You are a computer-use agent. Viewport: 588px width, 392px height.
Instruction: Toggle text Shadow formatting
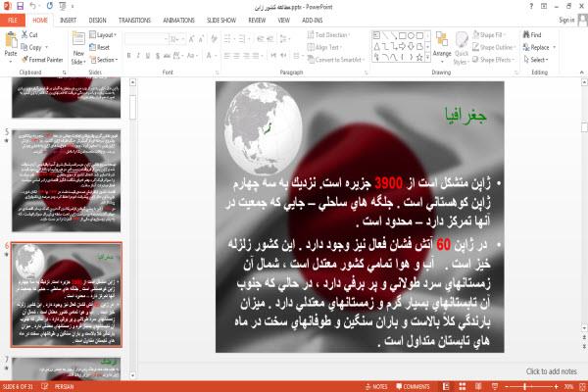(x=158, y=56)
